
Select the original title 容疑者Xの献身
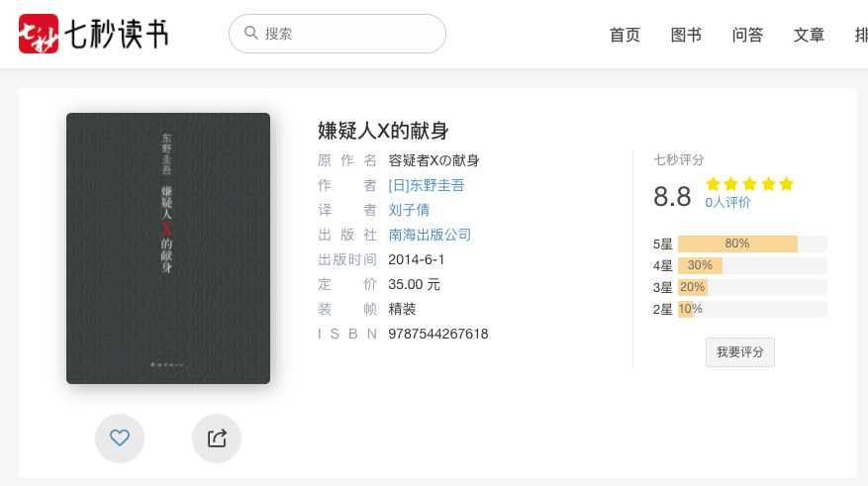point(434,160)
